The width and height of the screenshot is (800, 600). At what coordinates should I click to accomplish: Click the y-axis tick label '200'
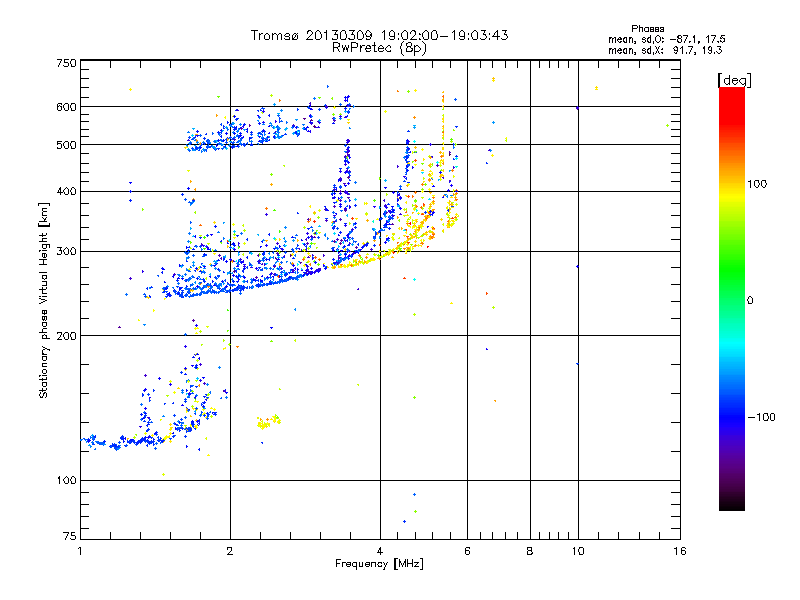(x=66, y=336)
